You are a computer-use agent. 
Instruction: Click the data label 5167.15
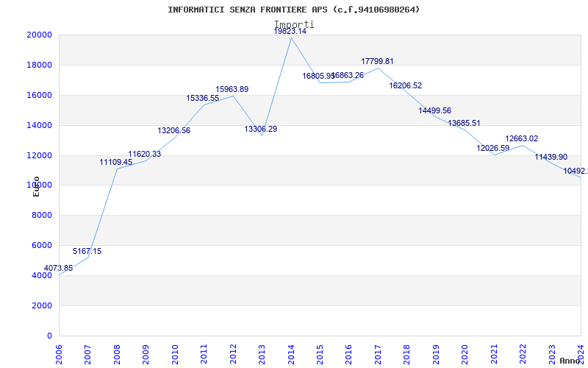[x=87, y=251]
